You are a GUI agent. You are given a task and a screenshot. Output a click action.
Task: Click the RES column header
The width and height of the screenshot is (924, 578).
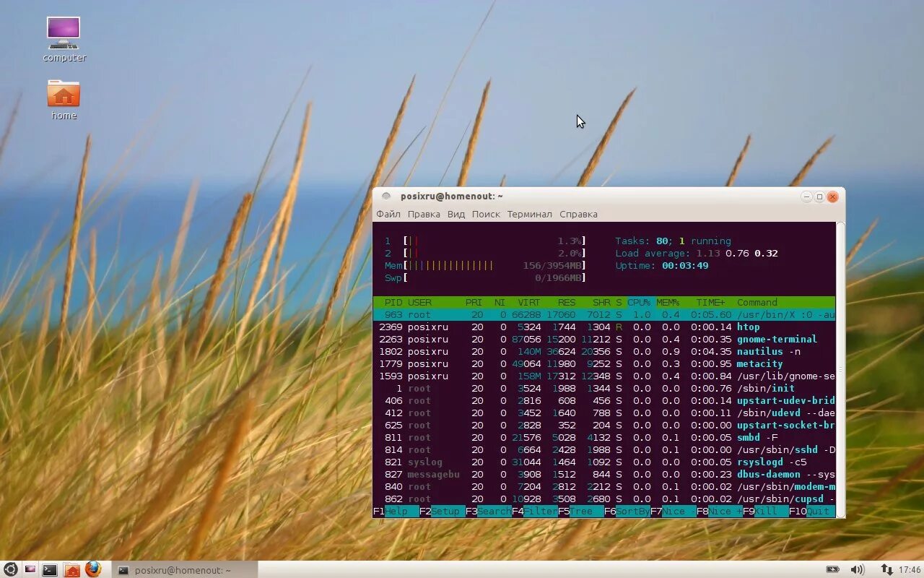click(567, 303)
